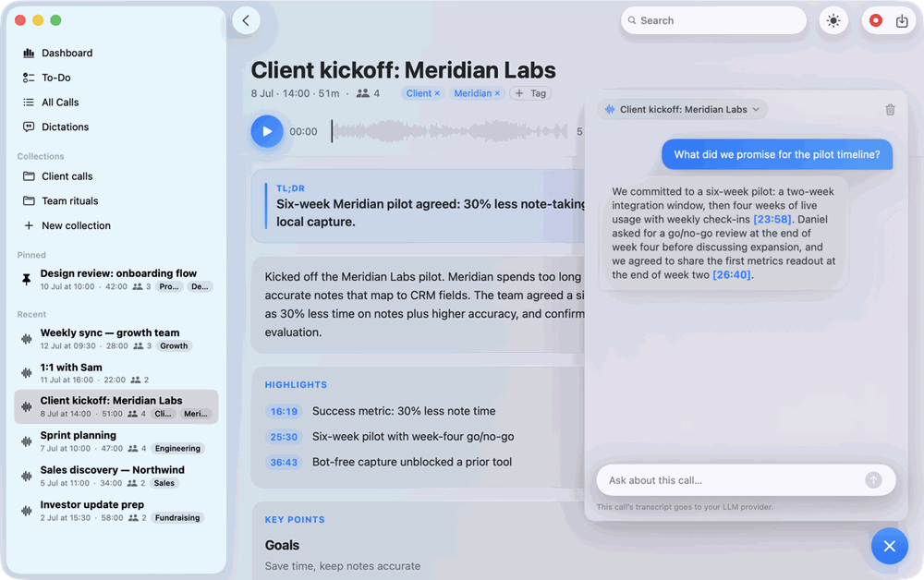Click the TL;DR summary text
The height and width of the screenshot is (580, 924).
pos(431,213)
